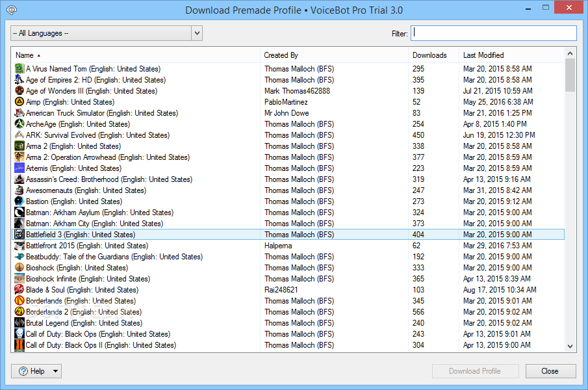The width and height of the screenshot is (588, 390).
Task: Click the Battlefront 2015 icon
Action: tap(19, 246)
